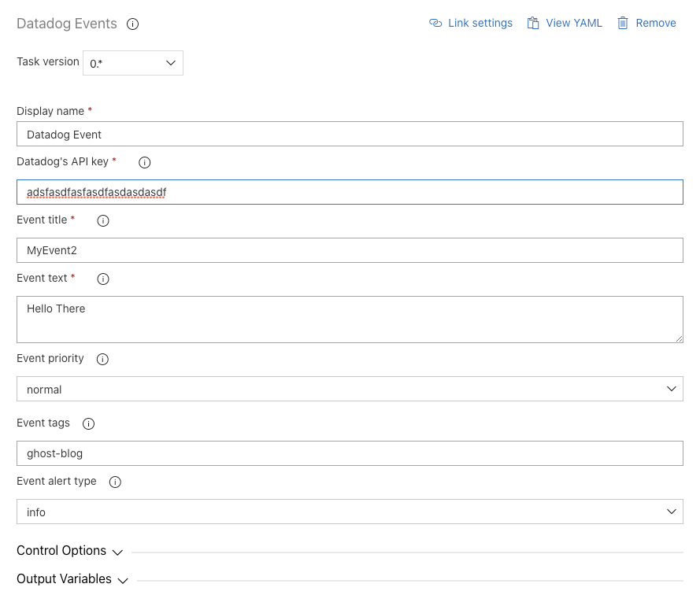Open the Event priority dropdown showing normal
700x606 pixels.
pos(350,389)
